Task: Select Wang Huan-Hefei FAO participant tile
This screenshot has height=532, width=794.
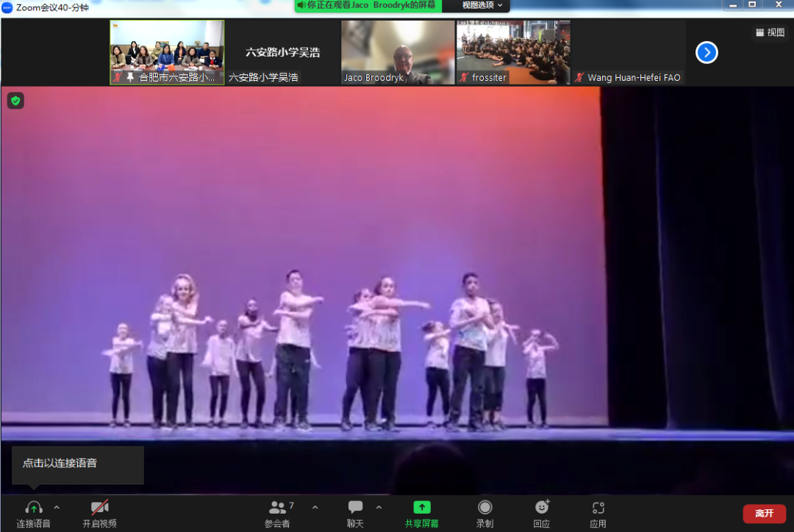Action: (629, 52)
